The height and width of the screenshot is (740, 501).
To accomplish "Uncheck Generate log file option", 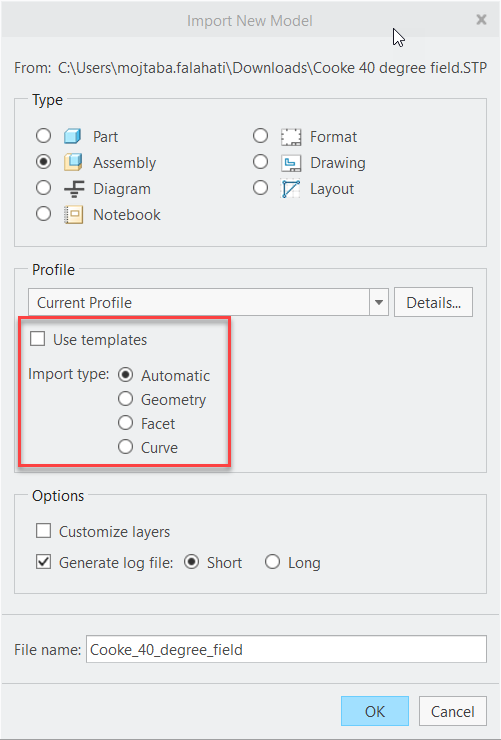I will [x=43, y=562].
